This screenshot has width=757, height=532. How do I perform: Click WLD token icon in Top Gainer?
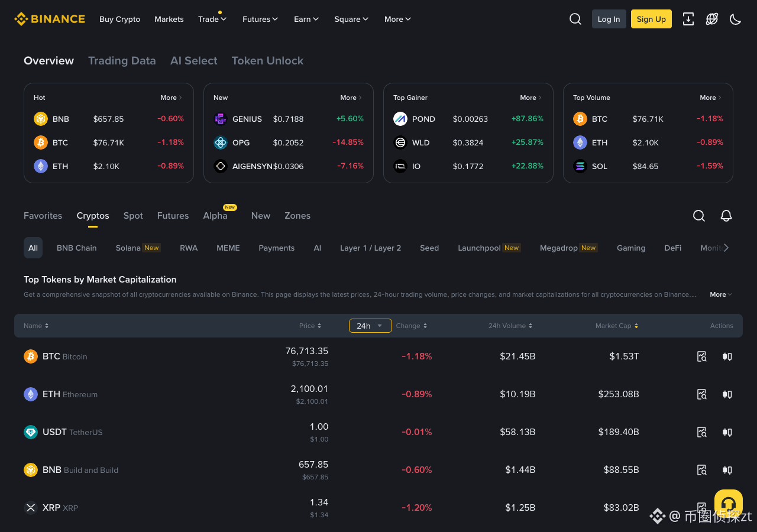(400, 142)
